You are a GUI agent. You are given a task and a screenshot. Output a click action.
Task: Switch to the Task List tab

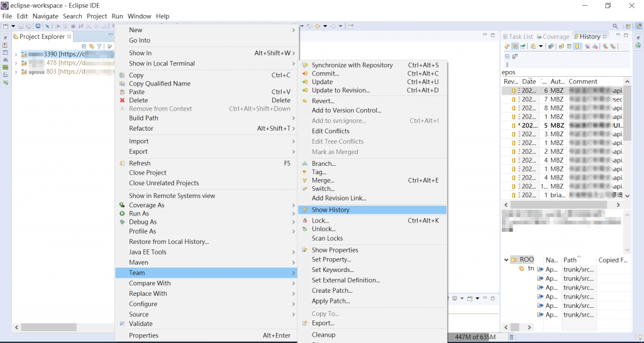(518, 36)
